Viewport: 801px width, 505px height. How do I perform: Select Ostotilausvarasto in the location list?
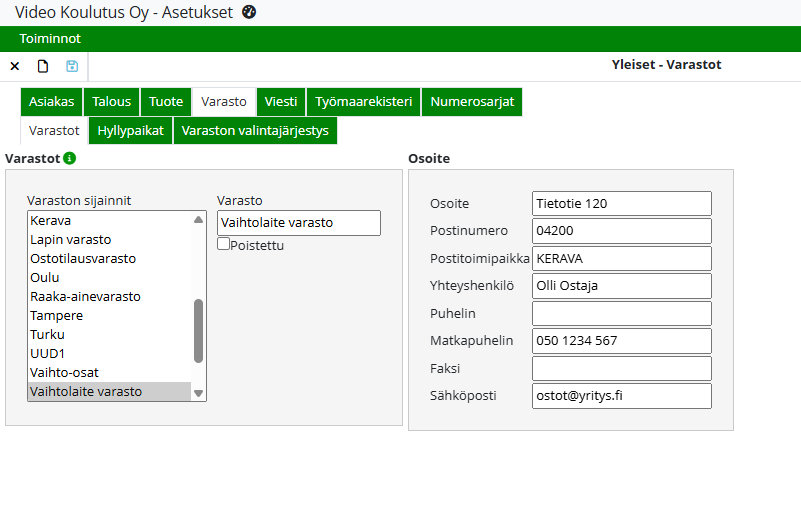pos(83,259)
